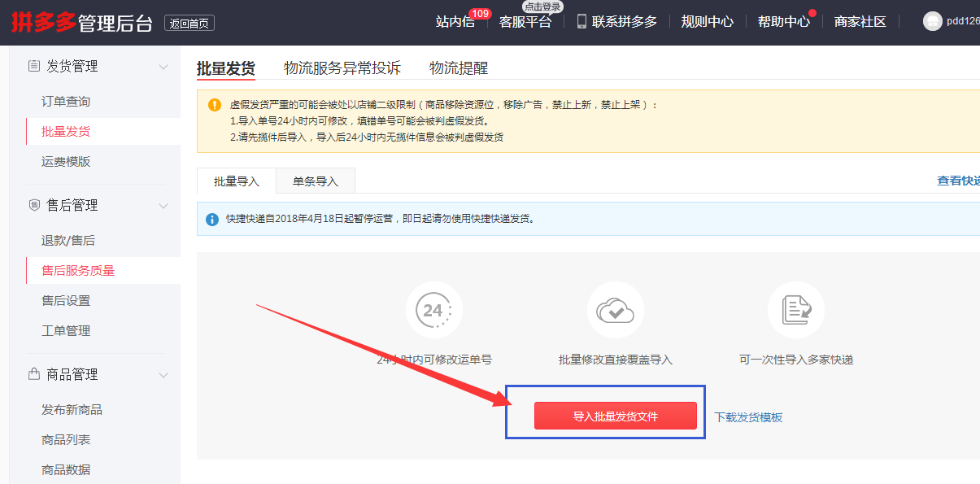Open 规则中心
980x484 pixels.
click(x=708, y=22)
